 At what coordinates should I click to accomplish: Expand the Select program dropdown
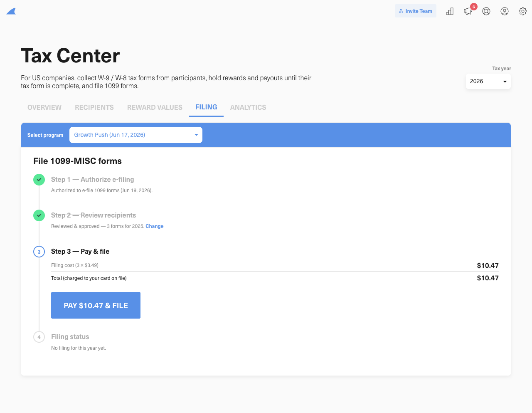[136, 135]
